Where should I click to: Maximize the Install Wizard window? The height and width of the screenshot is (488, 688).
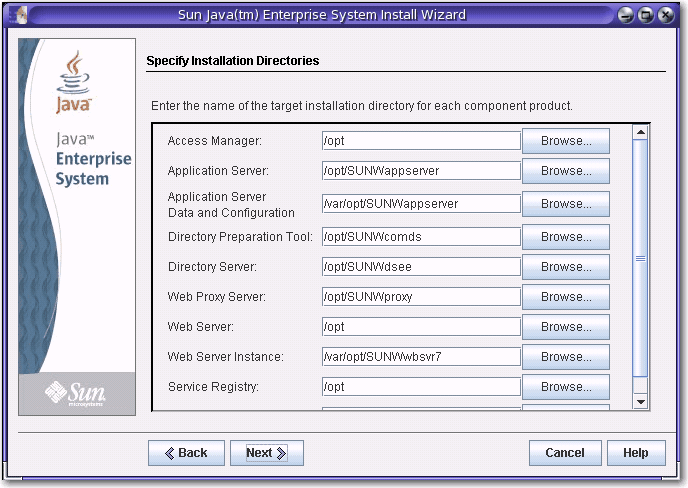(x=645, y=15)
